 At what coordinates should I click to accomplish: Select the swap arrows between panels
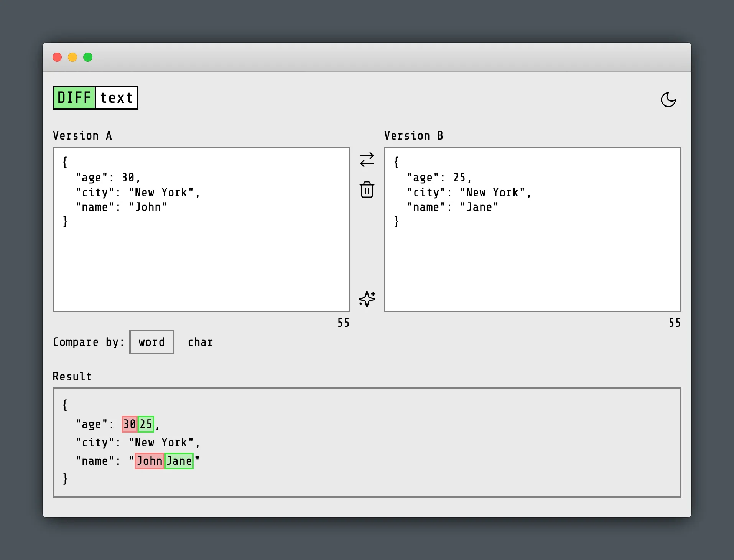367,160
